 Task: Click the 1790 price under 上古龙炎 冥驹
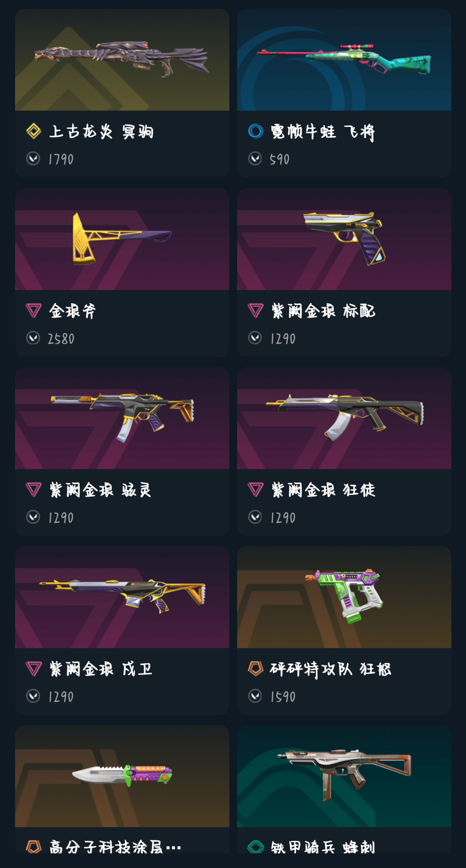point(61,159)
